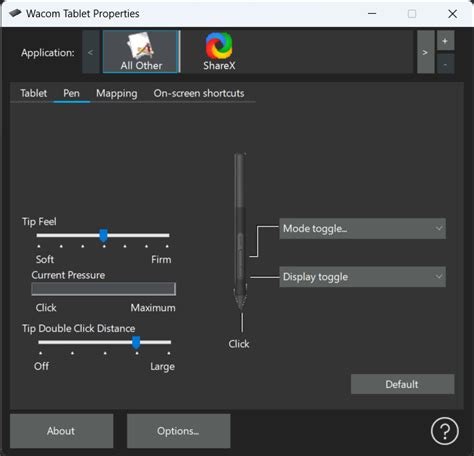Viewport: 474px width, 456px height.
Task: Open the Display toggle dropdown
Action: [x=362, y=277]
